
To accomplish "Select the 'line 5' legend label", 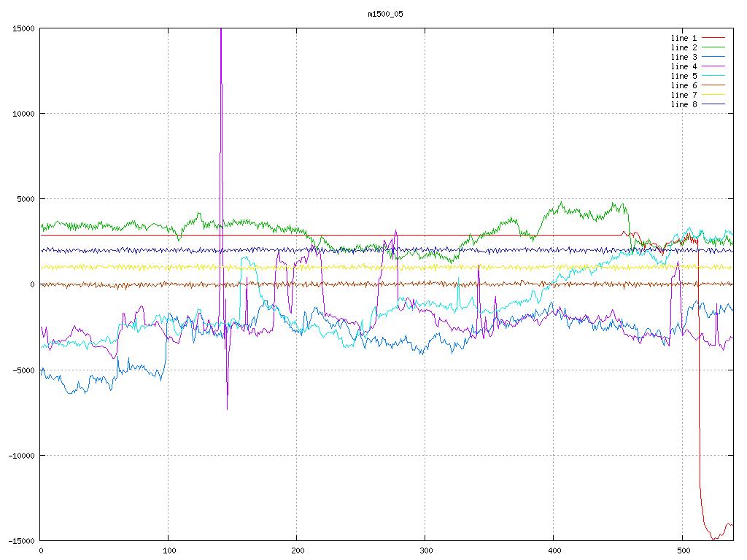I will pyautogui.click(x=684, y=76).
